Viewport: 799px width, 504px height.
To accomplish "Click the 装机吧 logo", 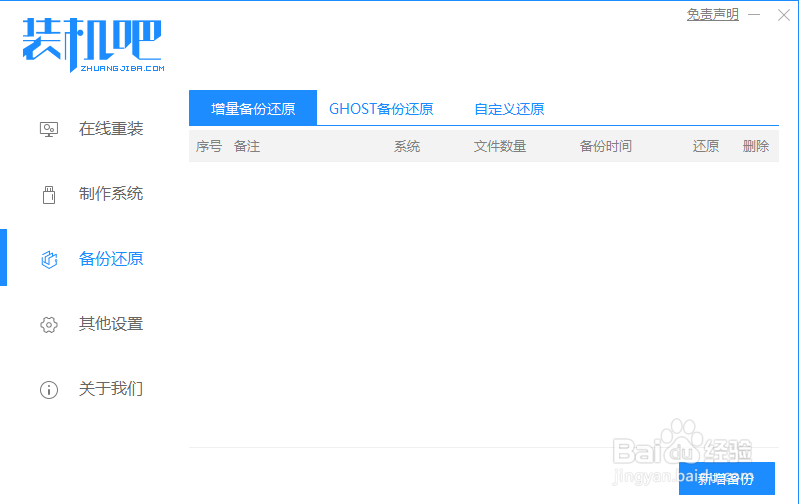I will coord(93,45).
